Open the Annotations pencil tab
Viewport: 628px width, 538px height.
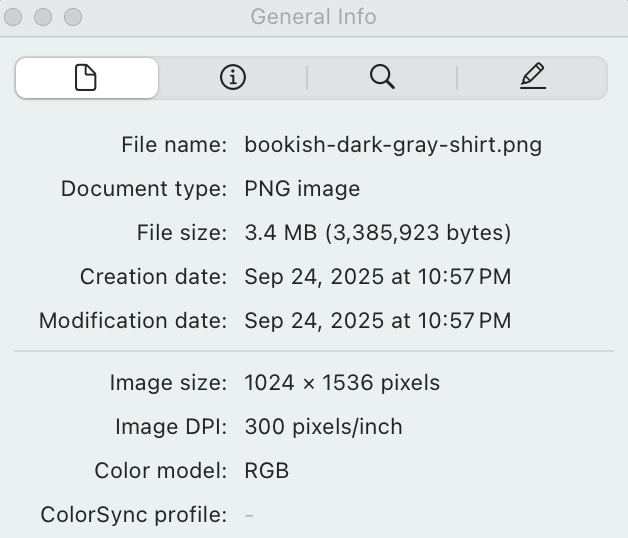point(533,78)
